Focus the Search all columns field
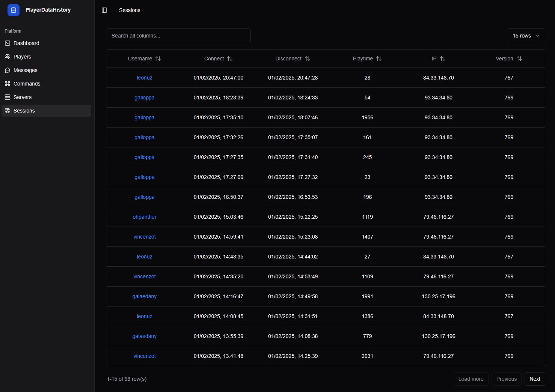 (x=179, y=36)
